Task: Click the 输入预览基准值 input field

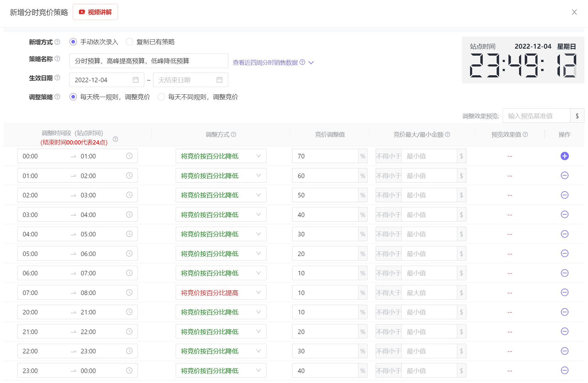Action: [536, 116]
